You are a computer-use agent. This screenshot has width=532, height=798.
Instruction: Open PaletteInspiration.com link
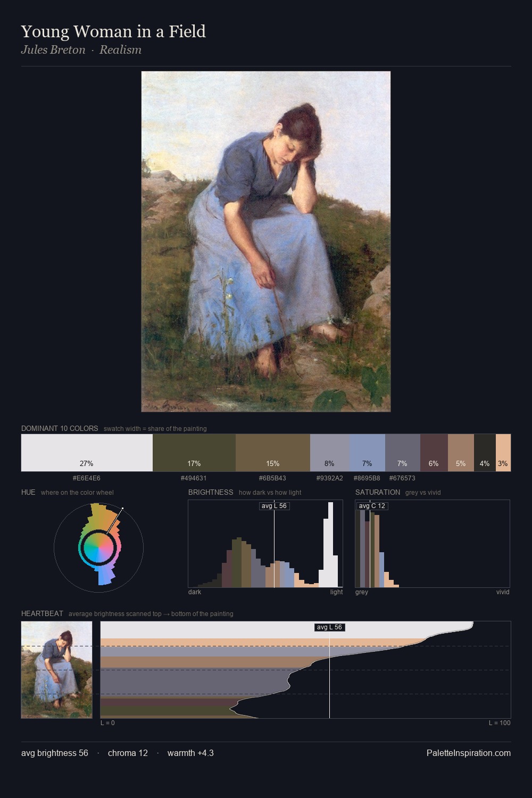pyautogui.click(x=469, y=753)
